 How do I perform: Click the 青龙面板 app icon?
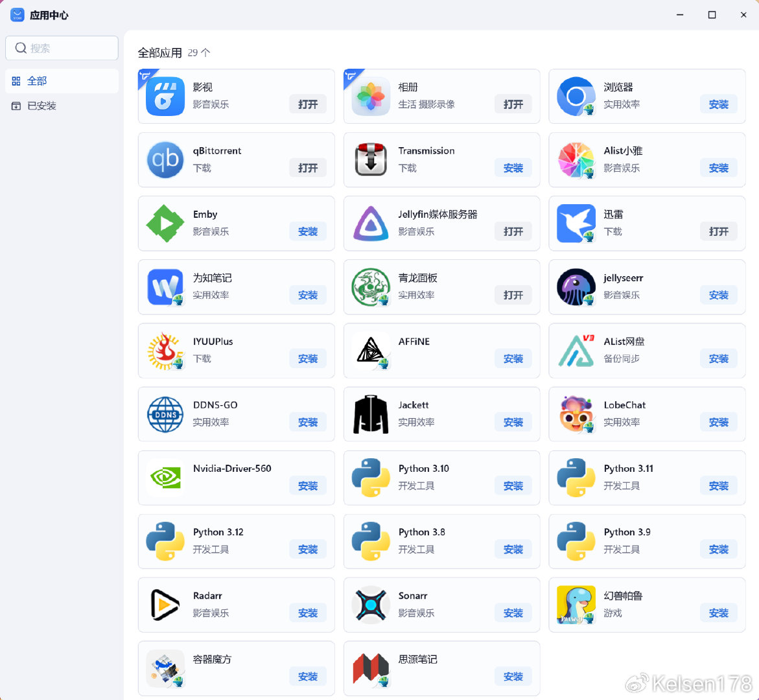(x=371, y=287)
